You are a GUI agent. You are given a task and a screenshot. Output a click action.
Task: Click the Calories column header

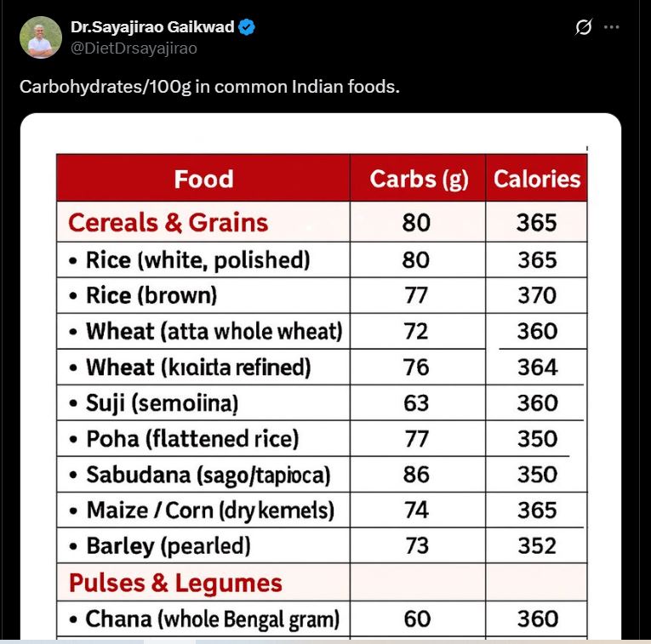537,179
